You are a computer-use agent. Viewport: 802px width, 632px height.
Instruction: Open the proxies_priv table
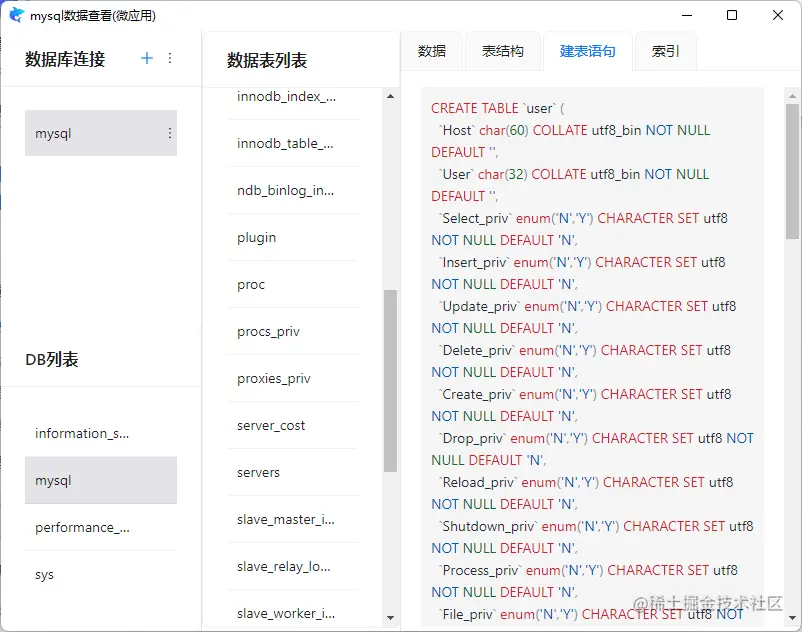(x=293, y=379)
